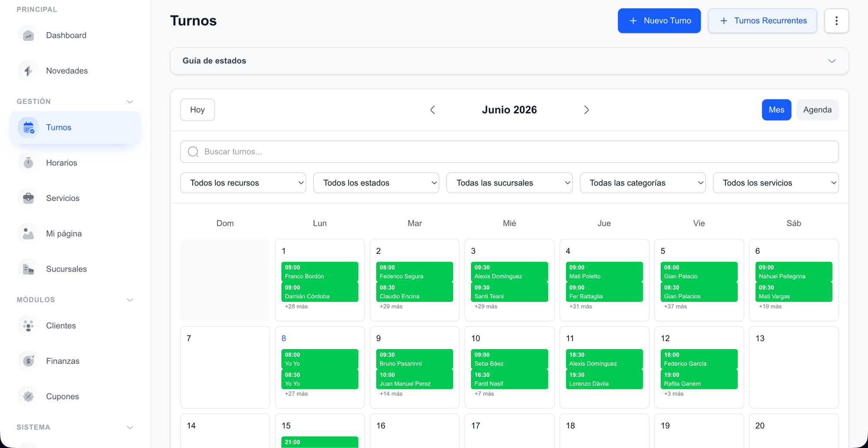Open the Todas las categorías dropdown
This screenshot has width=868, height=448.
click(x=643, y=183)
